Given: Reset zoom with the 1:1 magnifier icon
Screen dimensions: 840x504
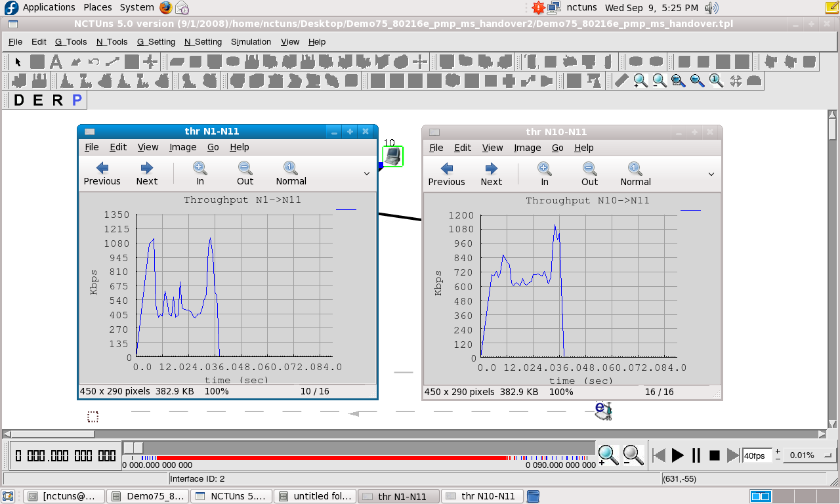Looking at the screenshot, I should coord(717,81).
